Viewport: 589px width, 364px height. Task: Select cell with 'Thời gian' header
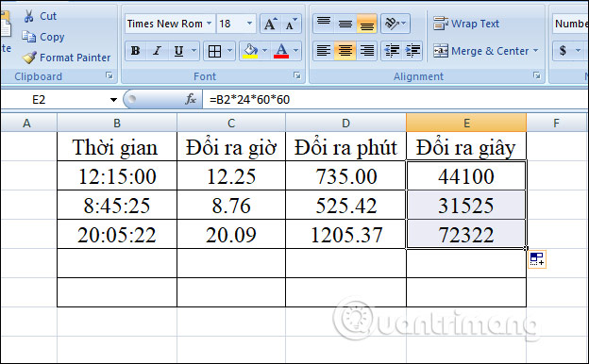117,147
